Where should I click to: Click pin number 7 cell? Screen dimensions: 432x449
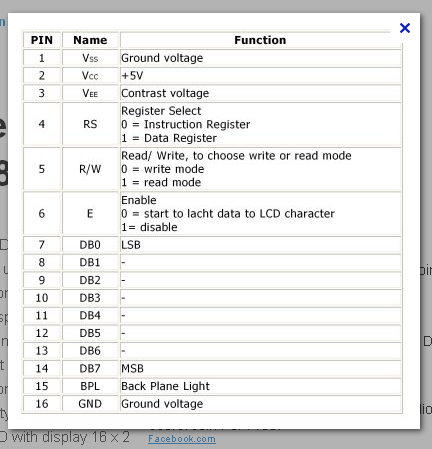coord(42,245)
